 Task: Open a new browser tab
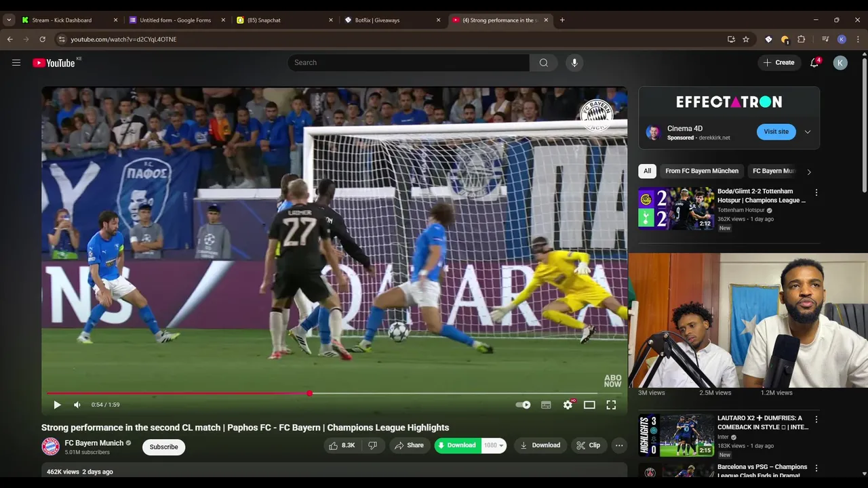pyautogui.click(x=562, y=20)
